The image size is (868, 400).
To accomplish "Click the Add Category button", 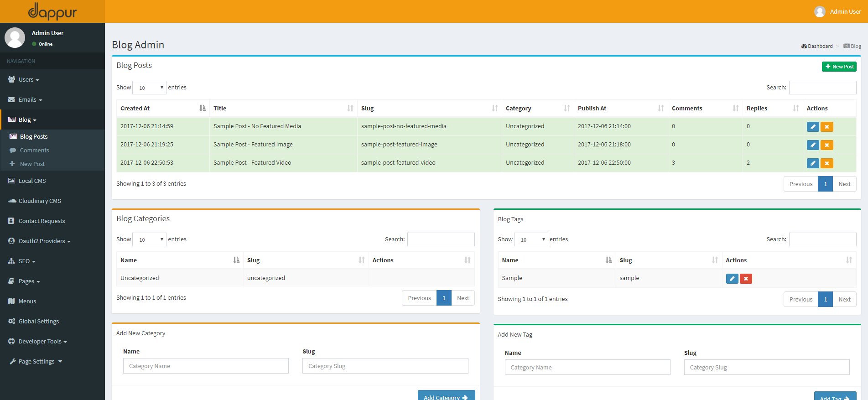I will coord(446,396).
